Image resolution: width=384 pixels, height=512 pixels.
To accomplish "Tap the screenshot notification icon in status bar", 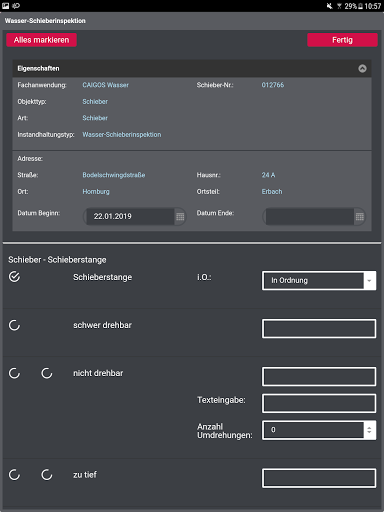I will [x=6, y=6].
